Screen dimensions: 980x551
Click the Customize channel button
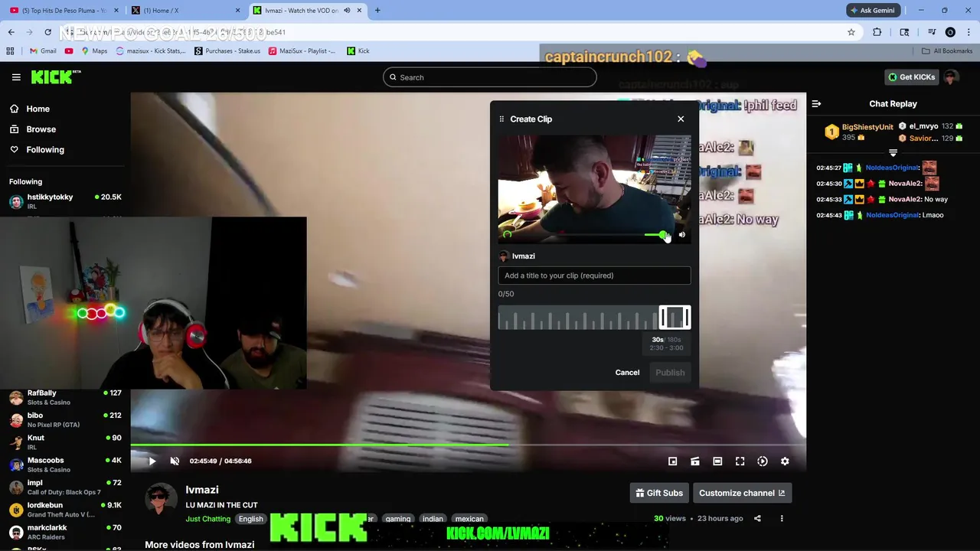(x=742, y=493)
